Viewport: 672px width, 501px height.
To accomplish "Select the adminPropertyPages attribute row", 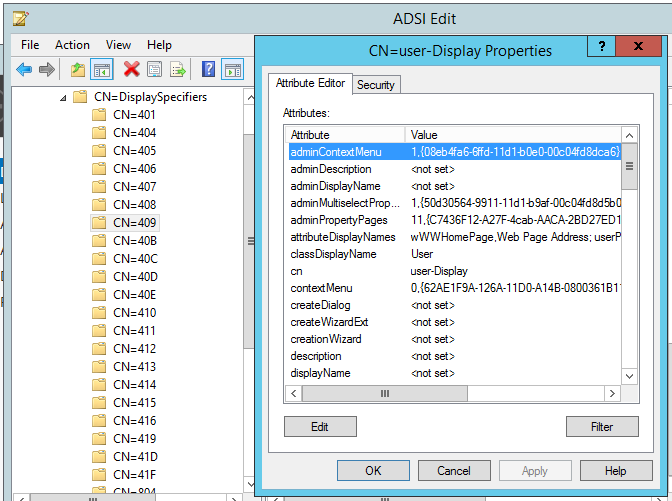I will tap(455, 220).
